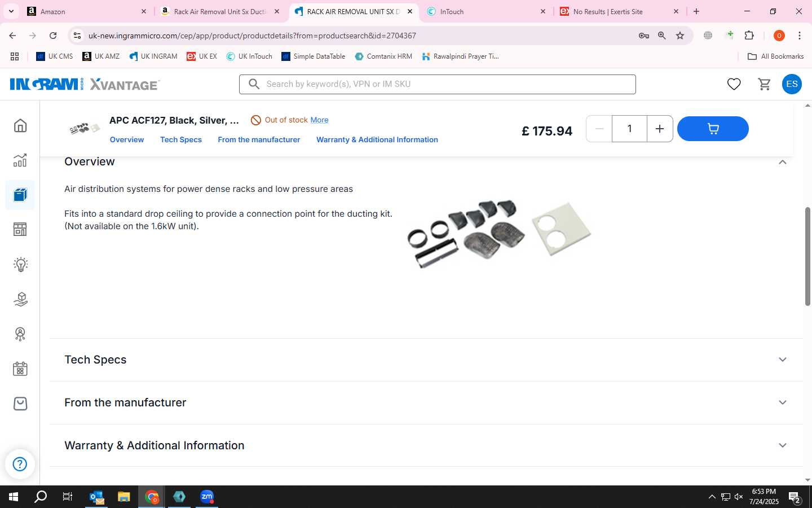
Task: Open the Home icon in left sidebar
Action: click(20, 125)
